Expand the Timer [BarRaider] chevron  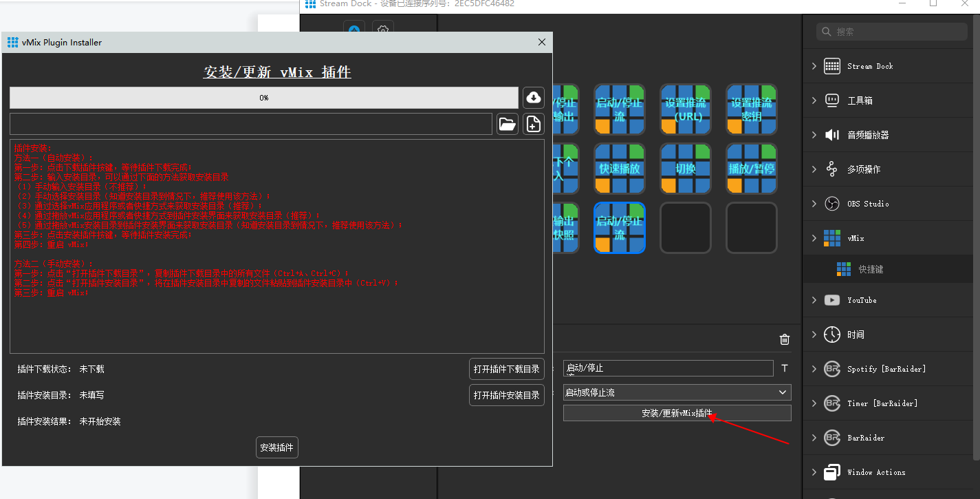coord(814,403)
